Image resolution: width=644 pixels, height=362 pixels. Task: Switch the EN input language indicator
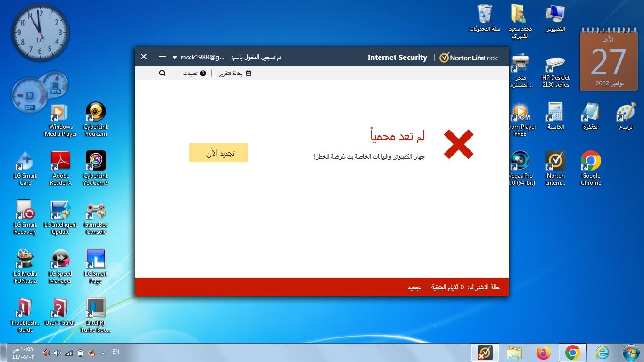pos(116,352)
